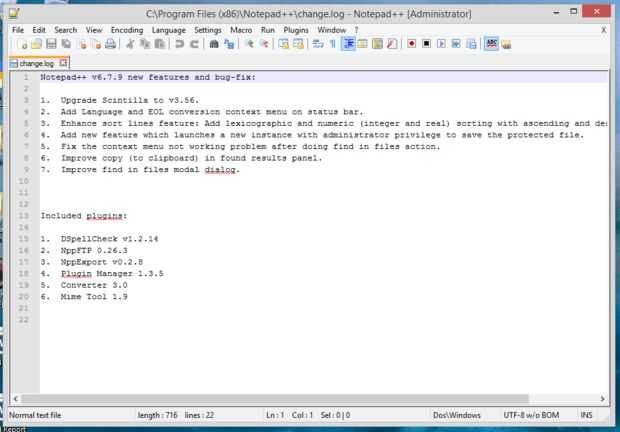
Task: Open the Run menu
Action: (x=268, y=30)
